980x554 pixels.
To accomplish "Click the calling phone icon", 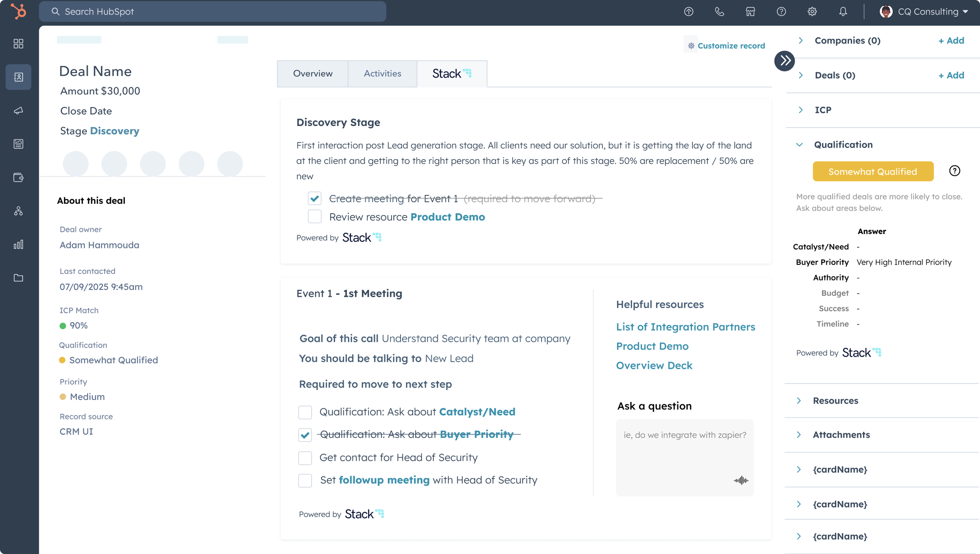I will point(719,11).
